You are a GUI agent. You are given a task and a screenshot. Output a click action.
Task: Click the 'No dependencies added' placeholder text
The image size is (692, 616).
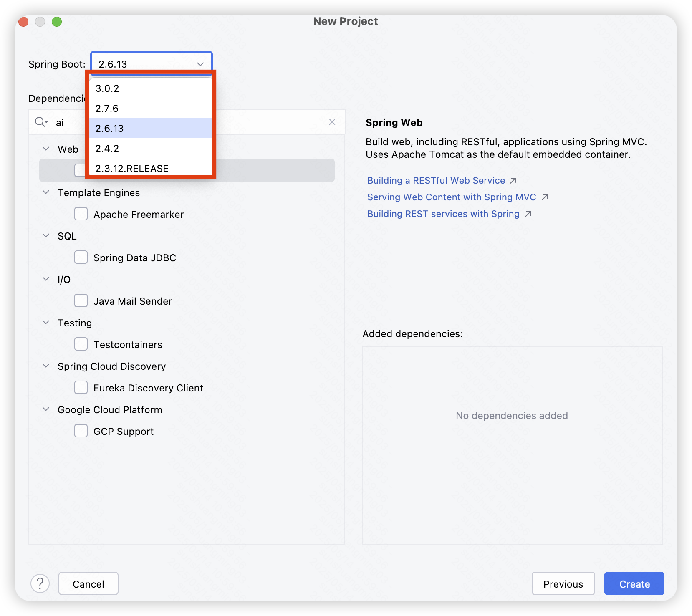(512, 416)
